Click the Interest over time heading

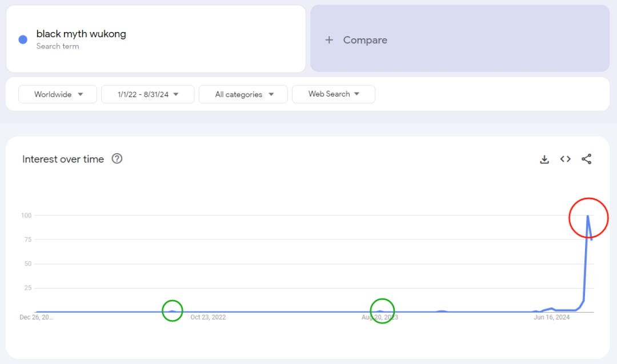point(63,159)
